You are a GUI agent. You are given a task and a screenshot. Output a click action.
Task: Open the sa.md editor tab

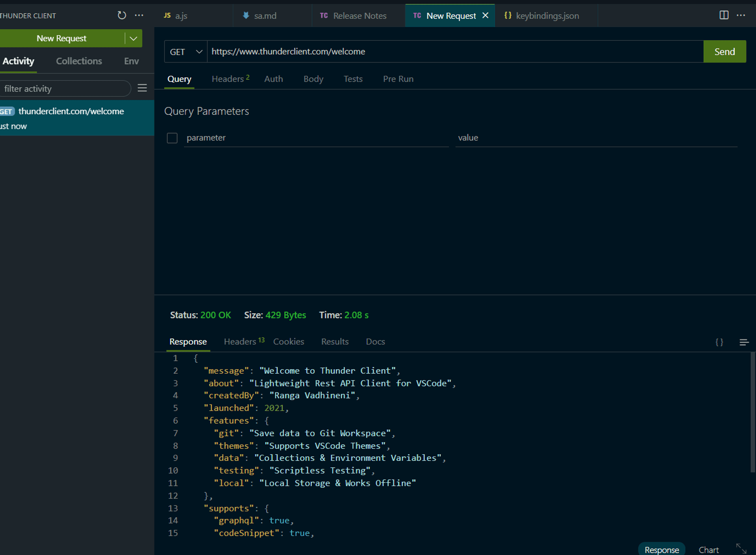click(x=272, y=16)
